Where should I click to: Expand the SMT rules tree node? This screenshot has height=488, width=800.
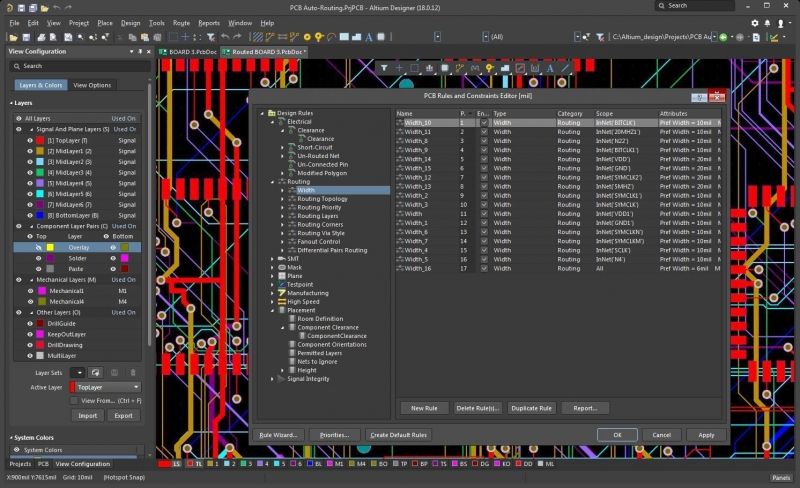tap(272, 259)
